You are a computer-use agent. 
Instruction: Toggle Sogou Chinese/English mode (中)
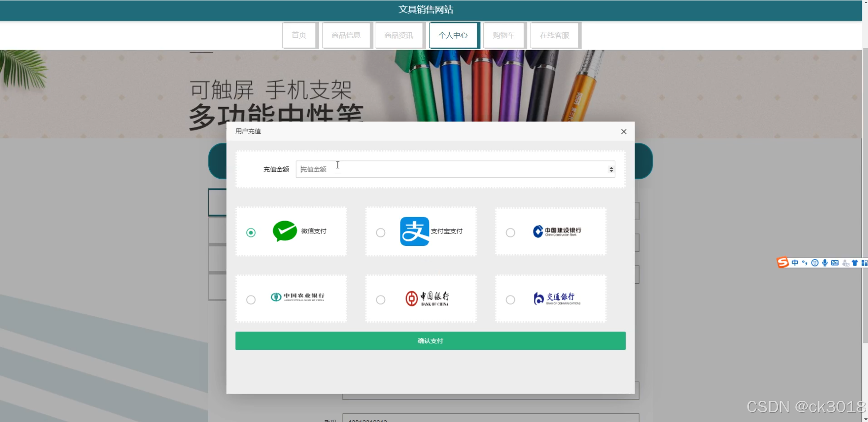point(795,263)
